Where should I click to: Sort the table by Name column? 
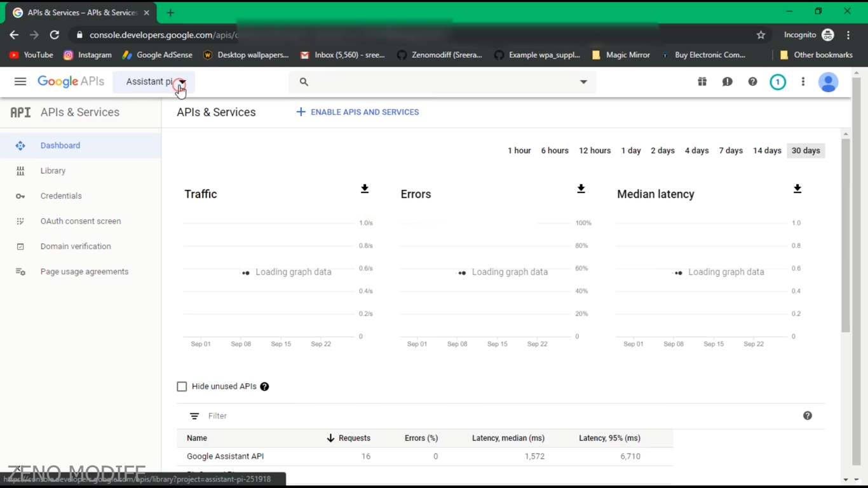click(x=197, y=438)
